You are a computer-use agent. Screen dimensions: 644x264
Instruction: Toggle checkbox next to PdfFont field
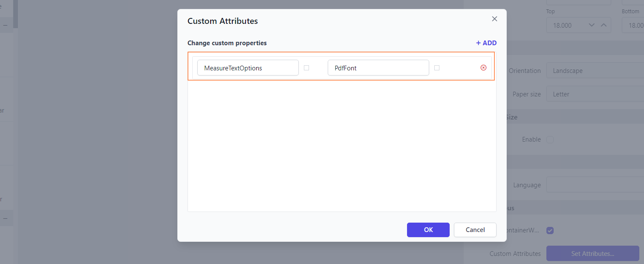pyautogui.click(x=437, y=68)
